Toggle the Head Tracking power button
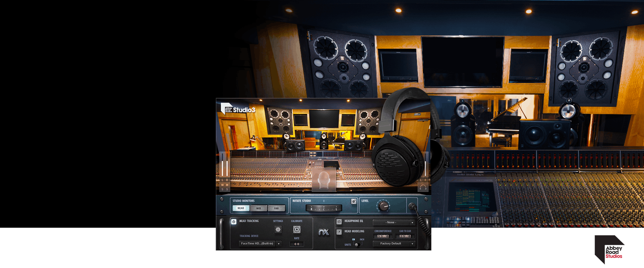The height and width of the screenshot is (268, 644). point(234,222)
